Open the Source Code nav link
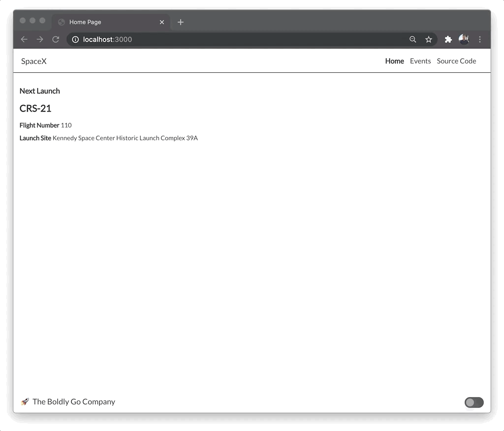The height and width of the screenshot is (431, 504). click(x=456, y=61)
